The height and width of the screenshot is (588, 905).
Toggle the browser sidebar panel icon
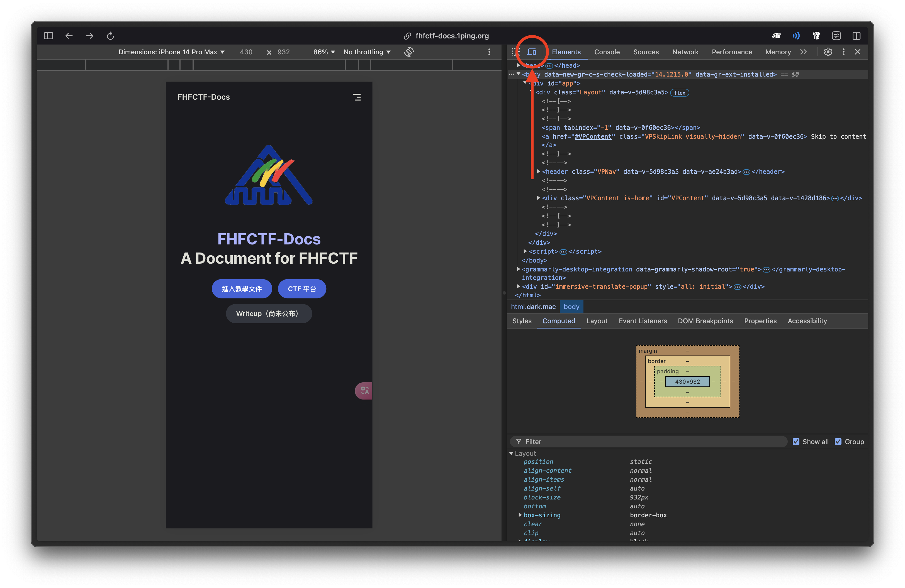pos(48,36)
